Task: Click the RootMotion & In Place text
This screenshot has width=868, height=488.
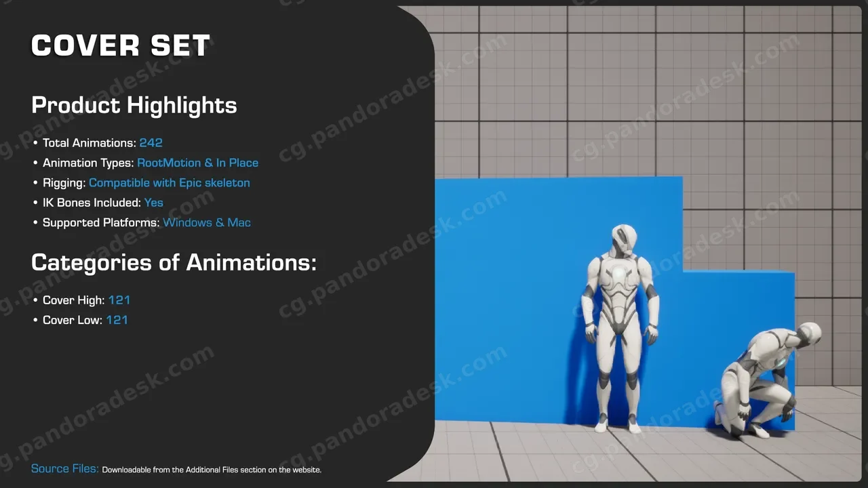Action: [197, 163]
